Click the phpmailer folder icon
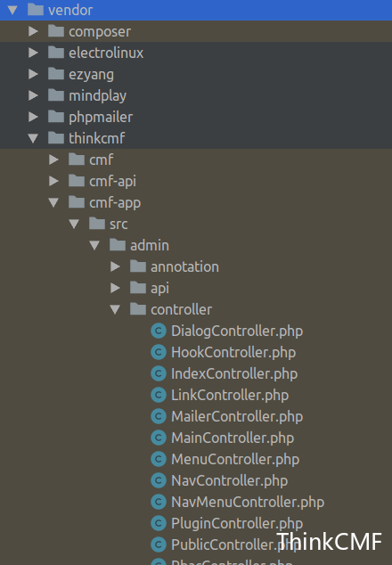 (56, 117)
